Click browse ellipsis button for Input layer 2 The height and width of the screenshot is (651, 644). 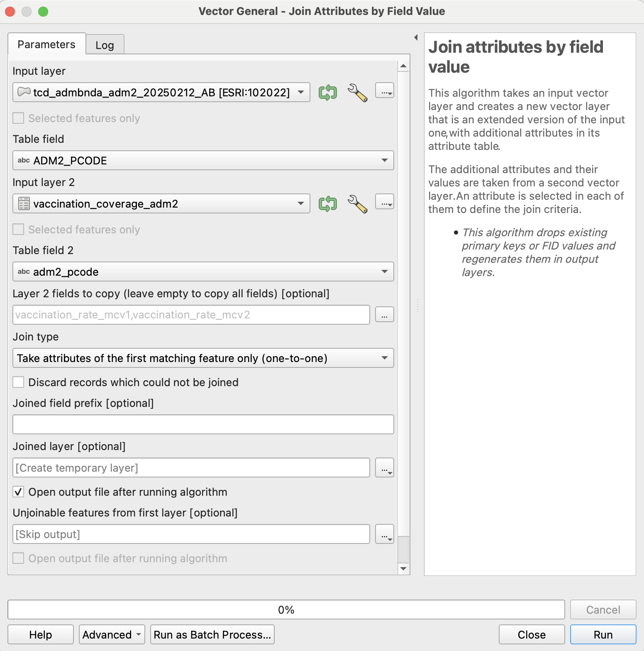385,201
